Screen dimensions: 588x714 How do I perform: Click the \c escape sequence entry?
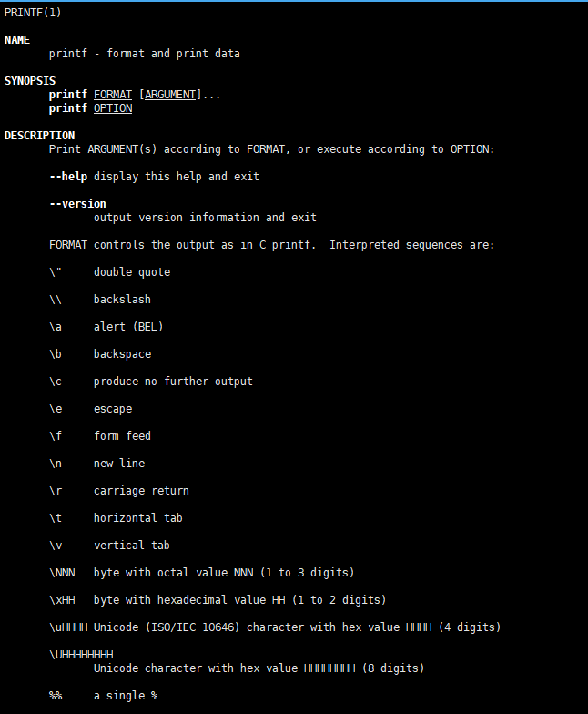pyautogui.click(x=56, y=382)
